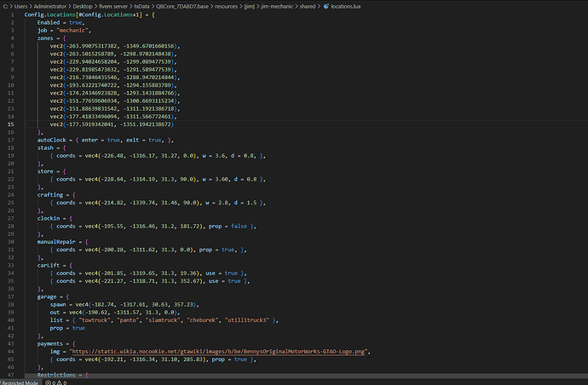This screenshot has width=588, height=385.
Task: Click line number 44 beside payments img
Action: [11, 352]
